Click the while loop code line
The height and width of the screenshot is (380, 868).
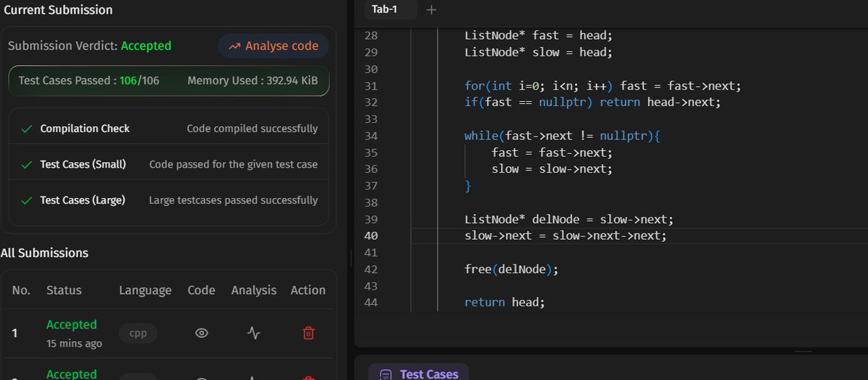(x=563, y=136)
